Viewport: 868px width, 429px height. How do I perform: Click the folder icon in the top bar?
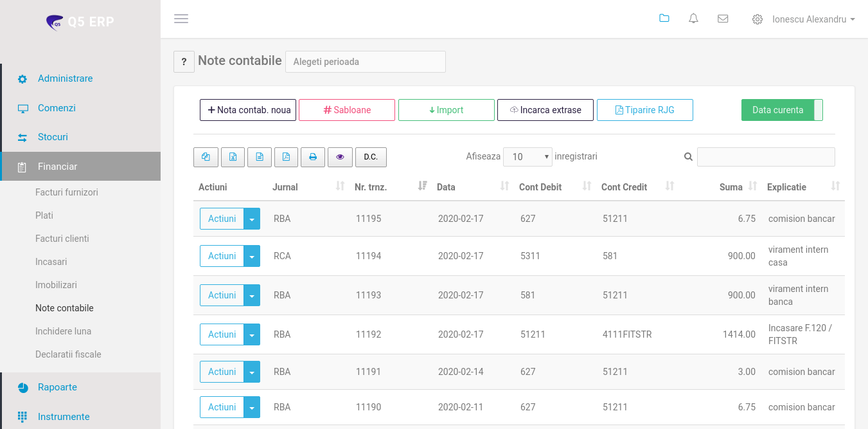pos(664,19)
